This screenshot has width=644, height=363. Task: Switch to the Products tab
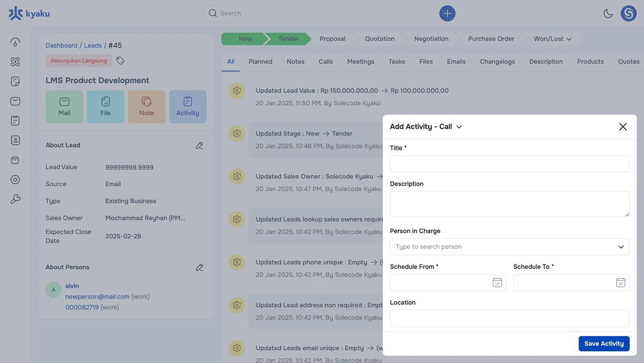[590, 61]
